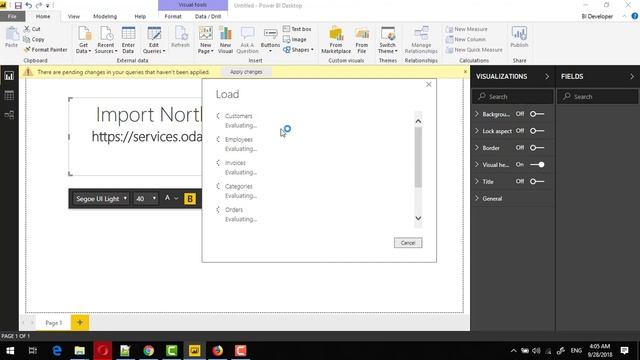Screen dimensions: 640x360
Task: Insert a Text box
Action: (x=297, y=29)
